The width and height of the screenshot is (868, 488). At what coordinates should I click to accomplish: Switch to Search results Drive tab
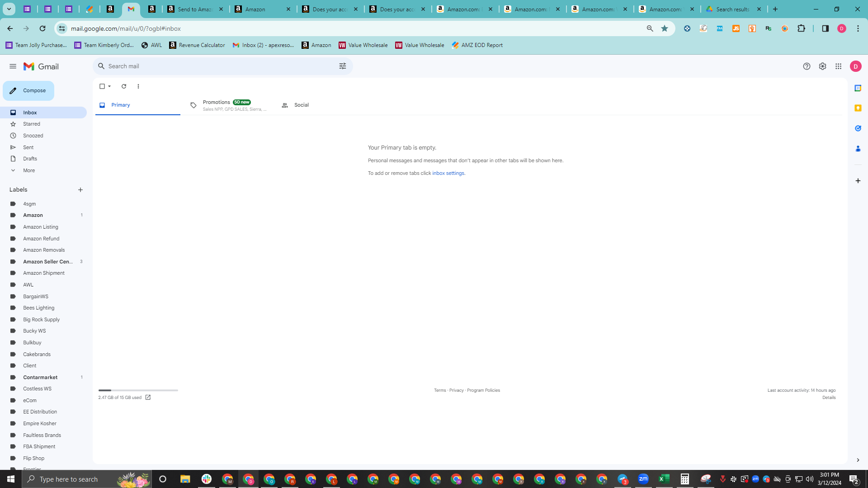pyautogui.click(x=733, y=9)
